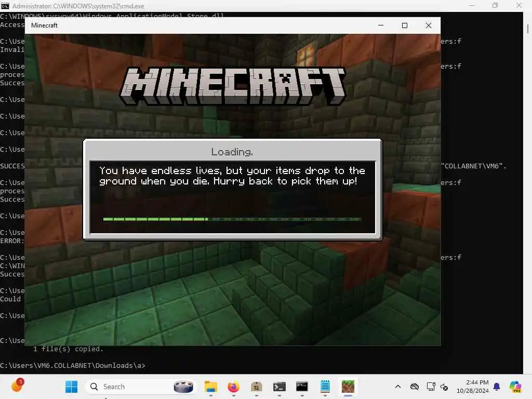Click the "1 file(s) copied." line in cmd
The height and width of the screenshot is (399, 532).
68,349
